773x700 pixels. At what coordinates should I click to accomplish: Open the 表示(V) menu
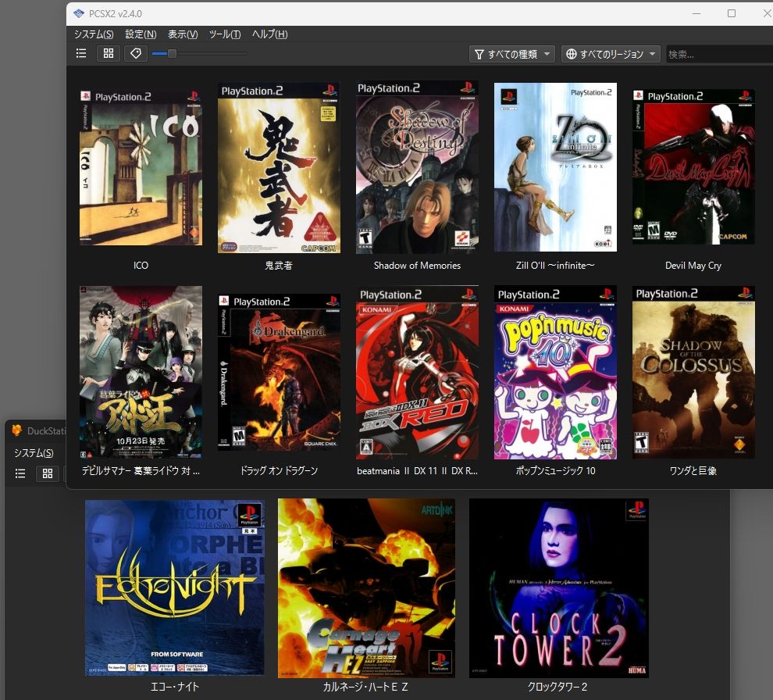click(183, 34)
